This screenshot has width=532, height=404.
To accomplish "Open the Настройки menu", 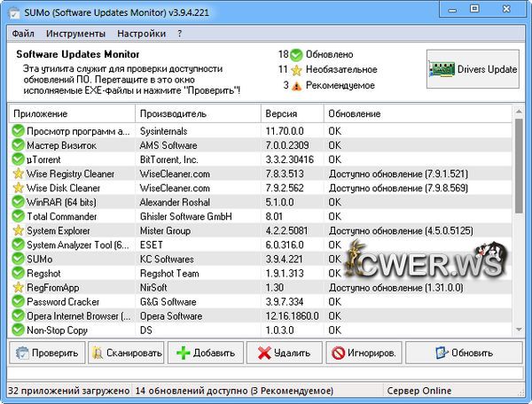I will (x=142, y=34).
